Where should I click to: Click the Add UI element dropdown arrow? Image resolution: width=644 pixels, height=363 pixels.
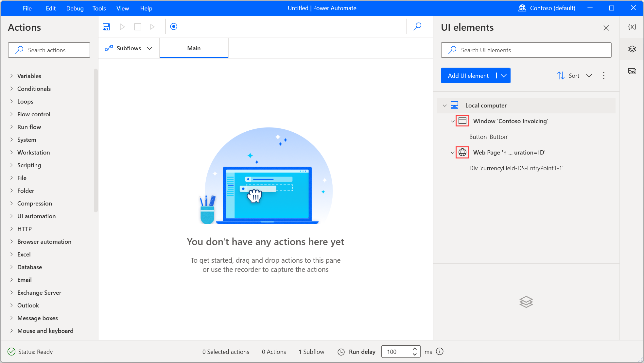pyautogui.click(x=503, y=75)
